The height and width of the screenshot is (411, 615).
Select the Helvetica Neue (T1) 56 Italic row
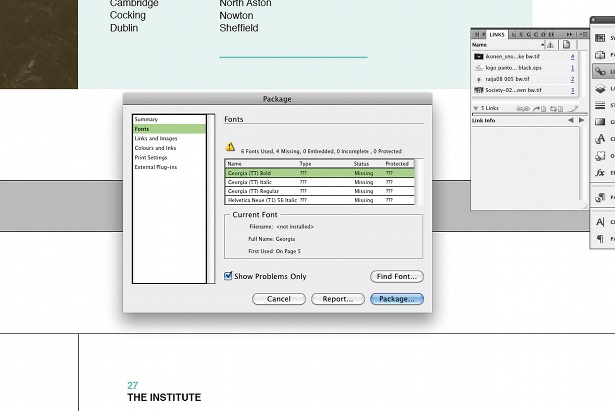point(320,200)
